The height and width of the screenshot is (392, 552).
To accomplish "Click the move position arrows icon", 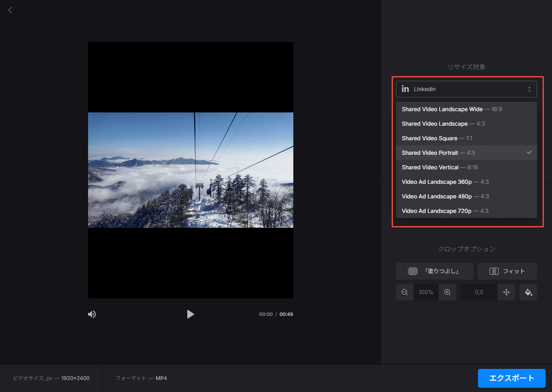I will pos(506,292).
